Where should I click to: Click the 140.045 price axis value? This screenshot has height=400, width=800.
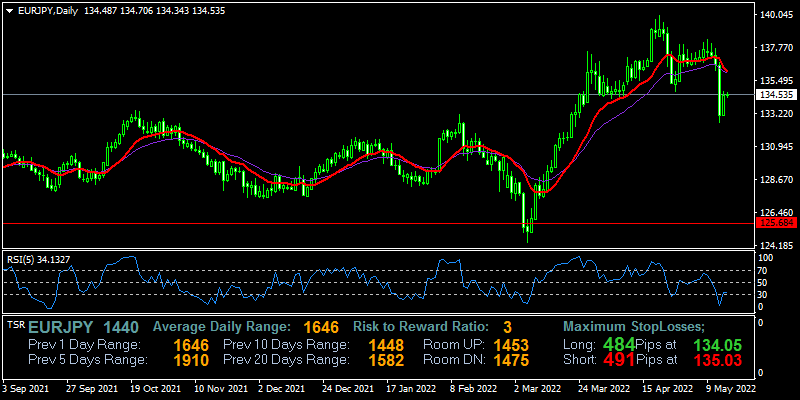tap(776, 15)
